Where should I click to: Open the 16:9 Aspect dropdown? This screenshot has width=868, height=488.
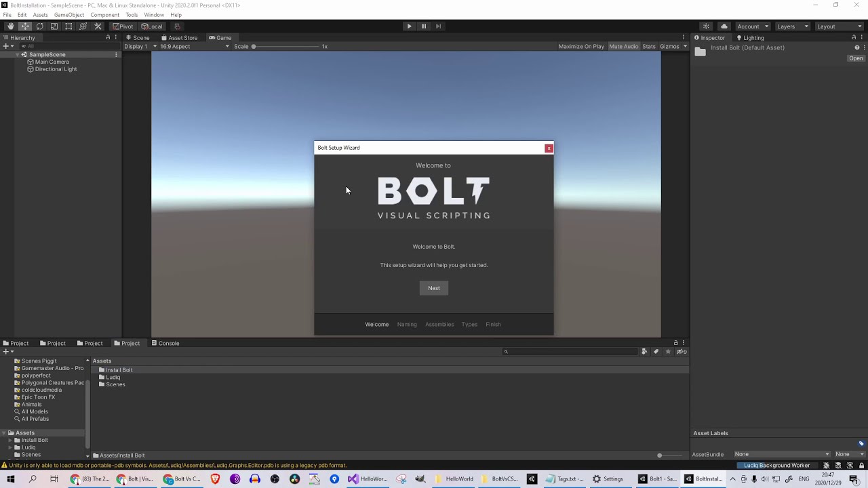tap(195, 47)
